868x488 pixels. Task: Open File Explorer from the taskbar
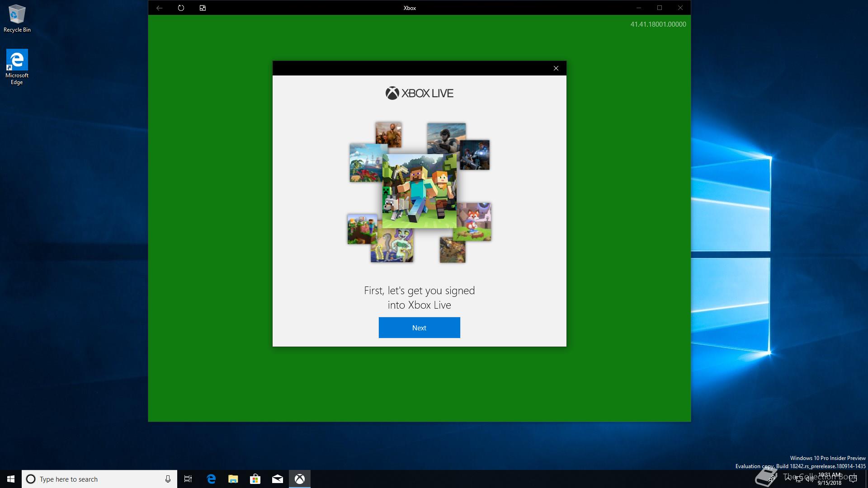click(x=233, y=479)
